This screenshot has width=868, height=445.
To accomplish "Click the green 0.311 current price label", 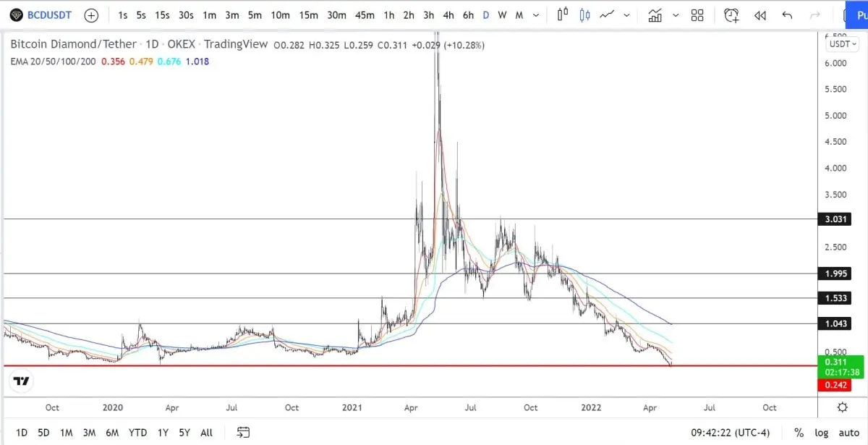I will click(x=841, y=366).
